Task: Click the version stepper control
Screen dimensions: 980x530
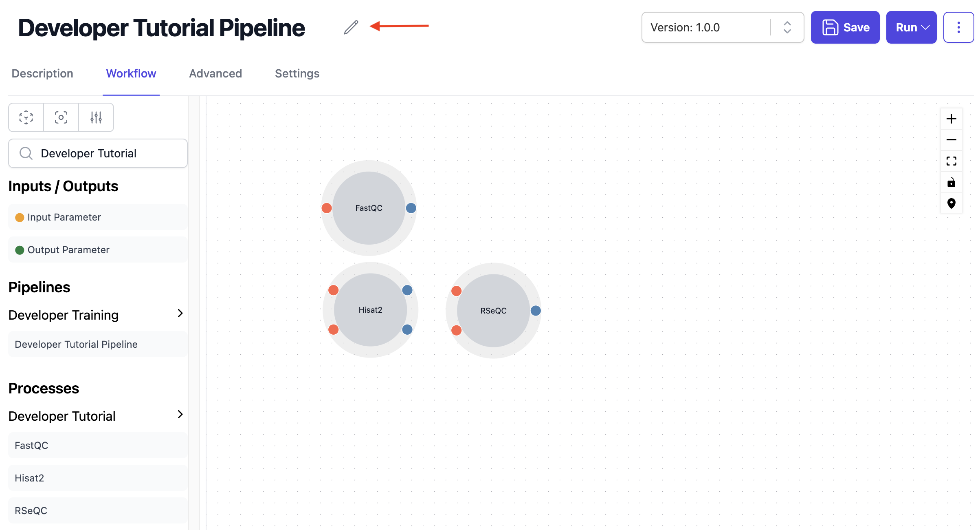Action: click(x=787, y=27)
